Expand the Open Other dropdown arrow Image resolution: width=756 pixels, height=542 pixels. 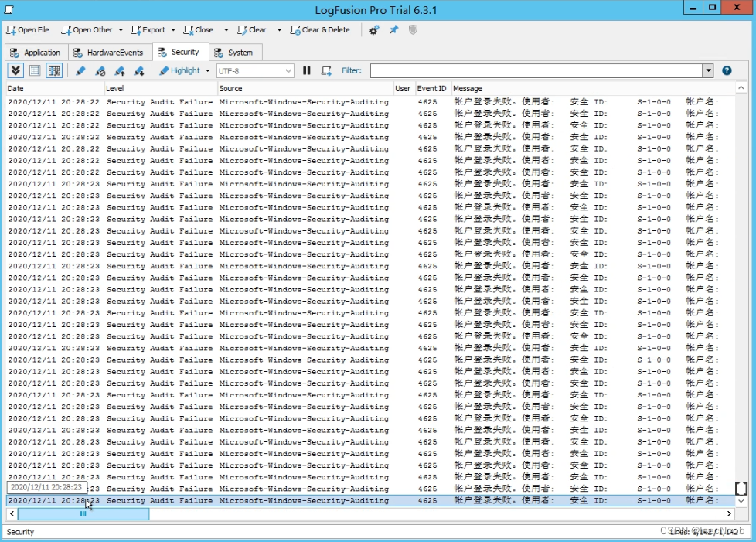point(121,30)
